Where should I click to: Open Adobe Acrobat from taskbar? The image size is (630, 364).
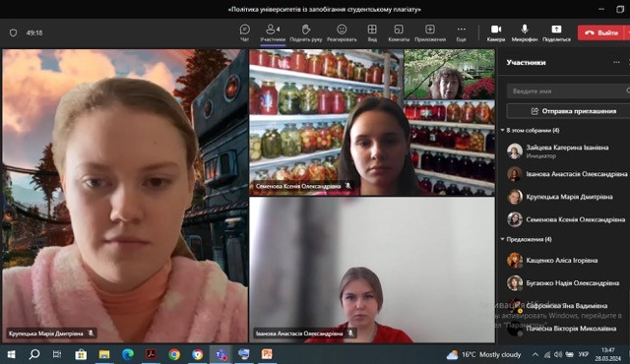pos(151,354)
